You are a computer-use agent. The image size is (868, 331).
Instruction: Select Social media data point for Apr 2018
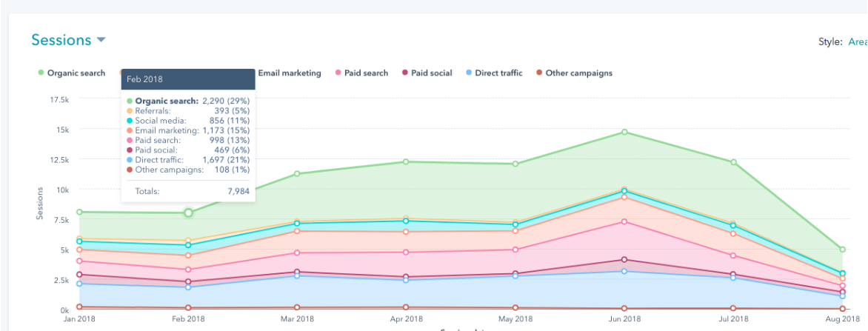pos(406,221)
